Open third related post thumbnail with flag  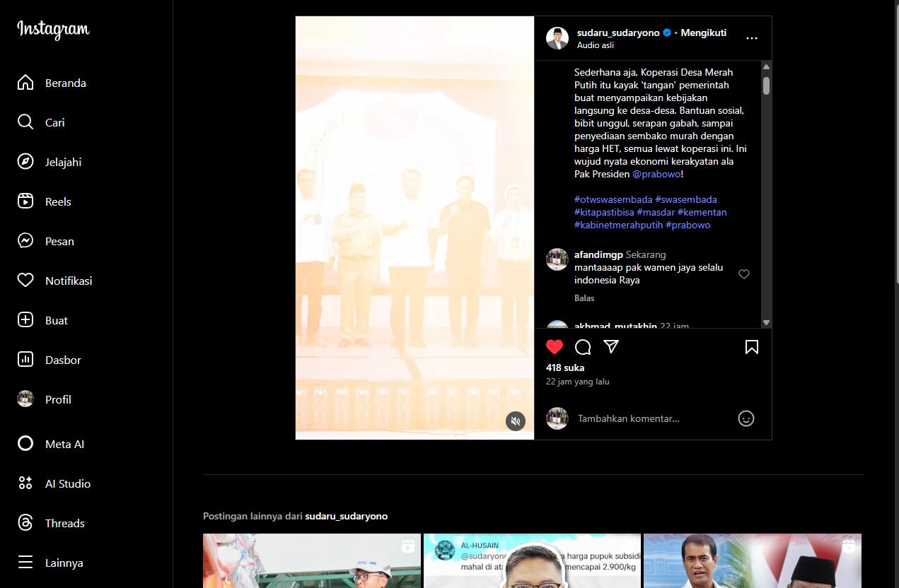pos(753,560)
